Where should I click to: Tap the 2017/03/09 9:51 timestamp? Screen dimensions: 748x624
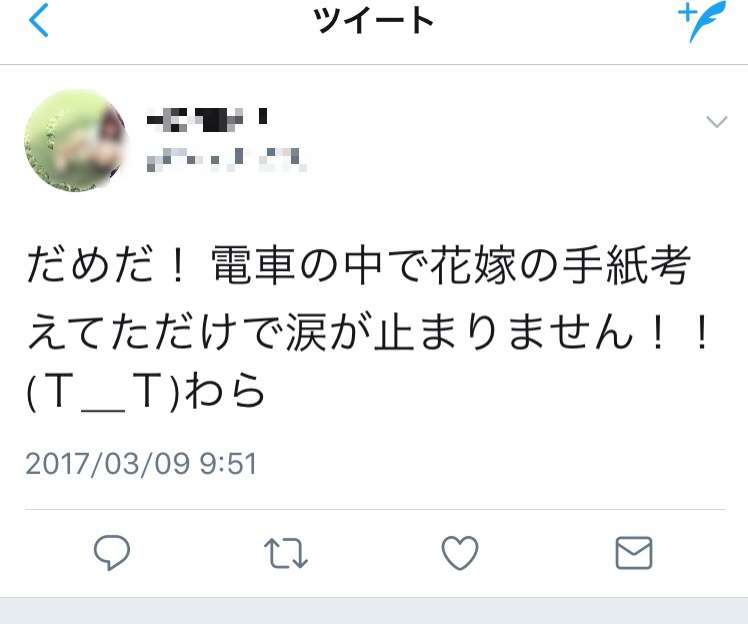click(141, 463)
